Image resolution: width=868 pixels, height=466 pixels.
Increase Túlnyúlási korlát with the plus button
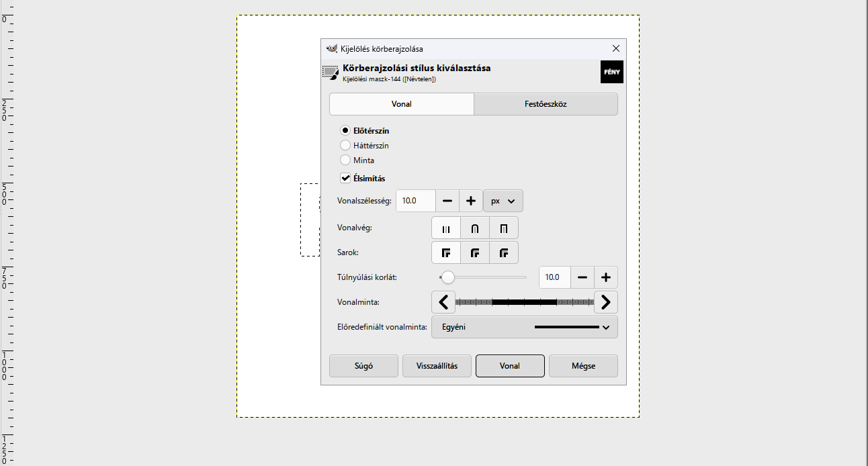(606, 277)
